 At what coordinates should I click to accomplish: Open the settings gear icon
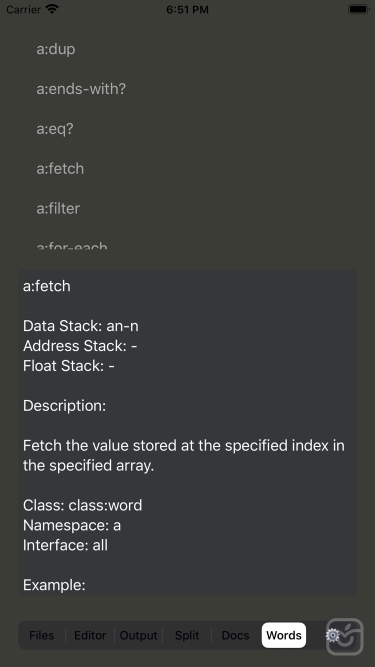coord(332,635)
